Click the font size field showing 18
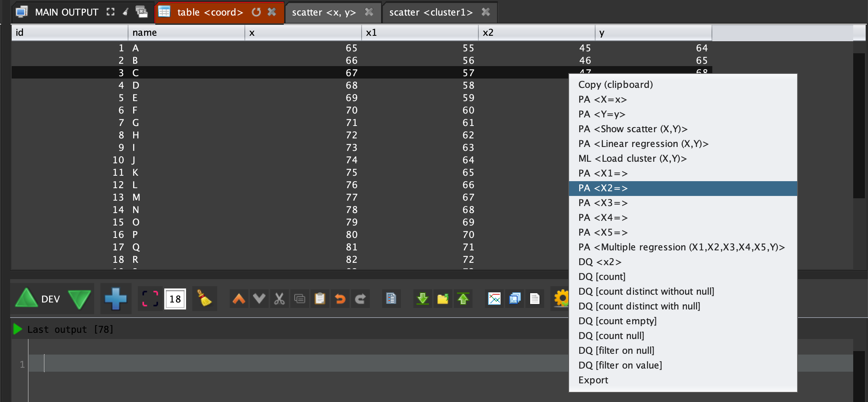The width and height of the screenshot is (868, 402). pos(175,299)
